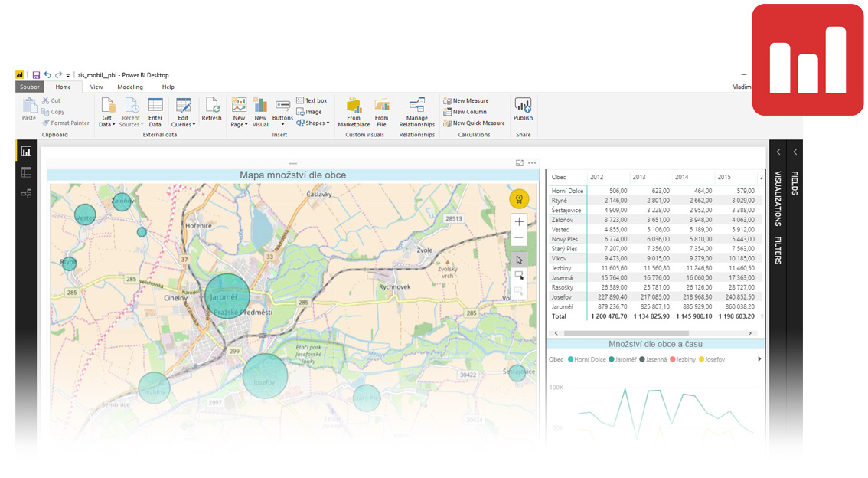Sort the table by the 2012 column header
The width and height of the screenshot is (868, 478).
pyautogui.click(x=597, y=177)
